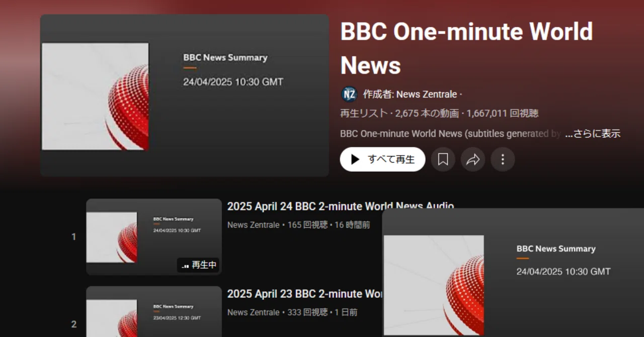Click News Zentrale under the April 23 video

[x=253, y=312]
